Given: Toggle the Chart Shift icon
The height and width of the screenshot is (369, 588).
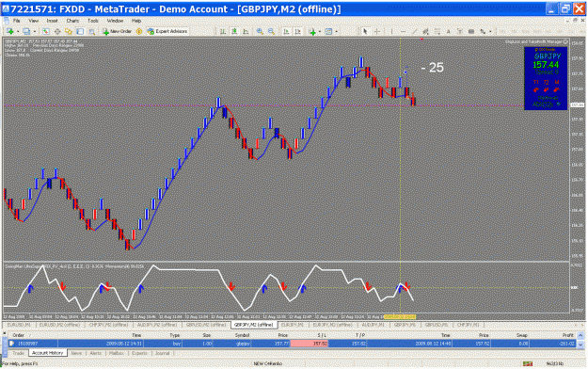Looking at the screenshot, I should pyautogui.click(x=297, y=31).
